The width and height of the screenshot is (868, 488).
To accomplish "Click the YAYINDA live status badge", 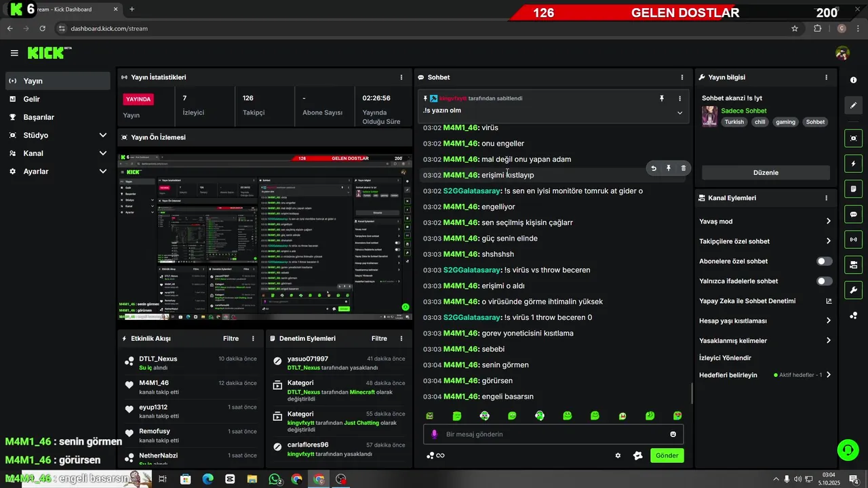I will pos(138,99).
